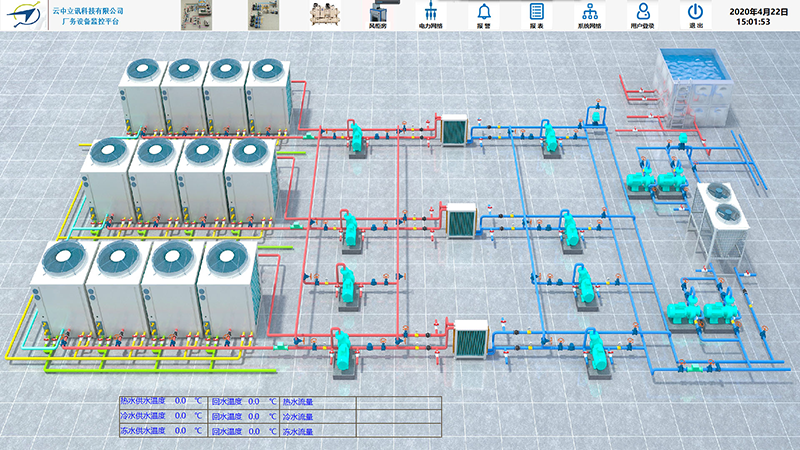Click the 冻水流量 label in the data table

[x=298, y=432]
